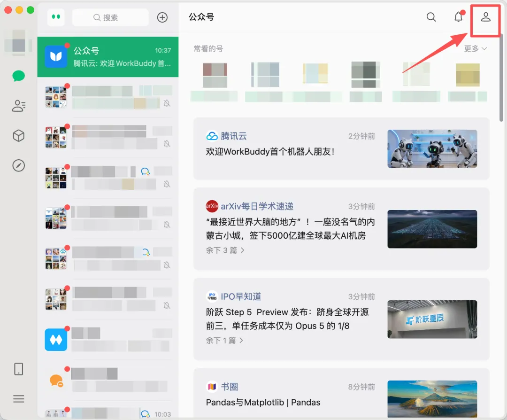The width and height of the screenshot is (507, 420).
Task: Click the green WeChat logo button
Action: tap(56, 17)
